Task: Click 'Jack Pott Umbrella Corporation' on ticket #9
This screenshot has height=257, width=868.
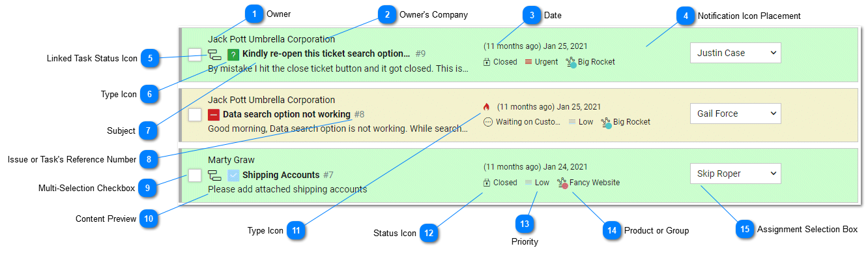Action: (x=272, y=39)
